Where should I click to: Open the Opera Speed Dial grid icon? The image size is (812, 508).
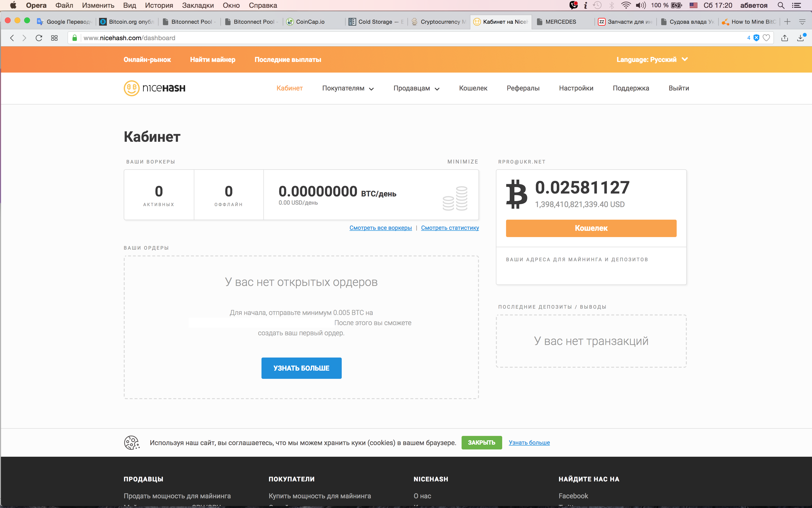[x=54, y=38]
